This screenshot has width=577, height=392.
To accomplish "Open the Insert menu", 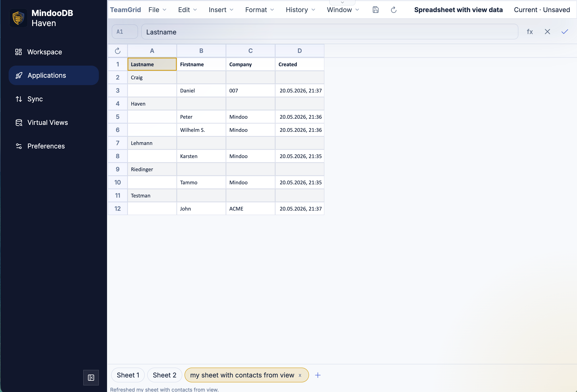I will pyautogui.click(x=221, y=10).
